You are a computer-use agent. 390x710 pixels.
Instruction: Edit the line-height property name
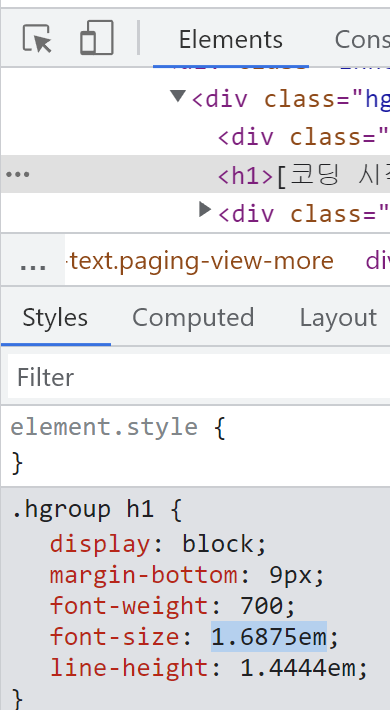129,668
